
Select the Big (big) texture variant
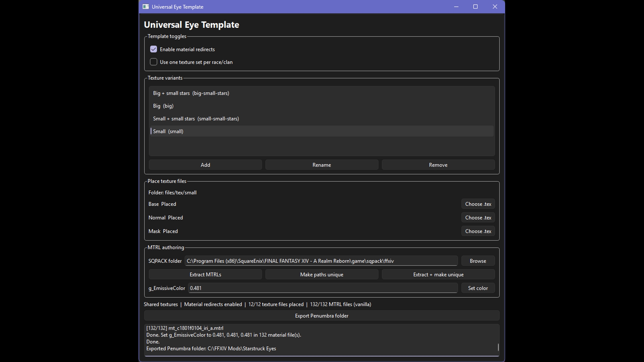[x=322, y=106]
